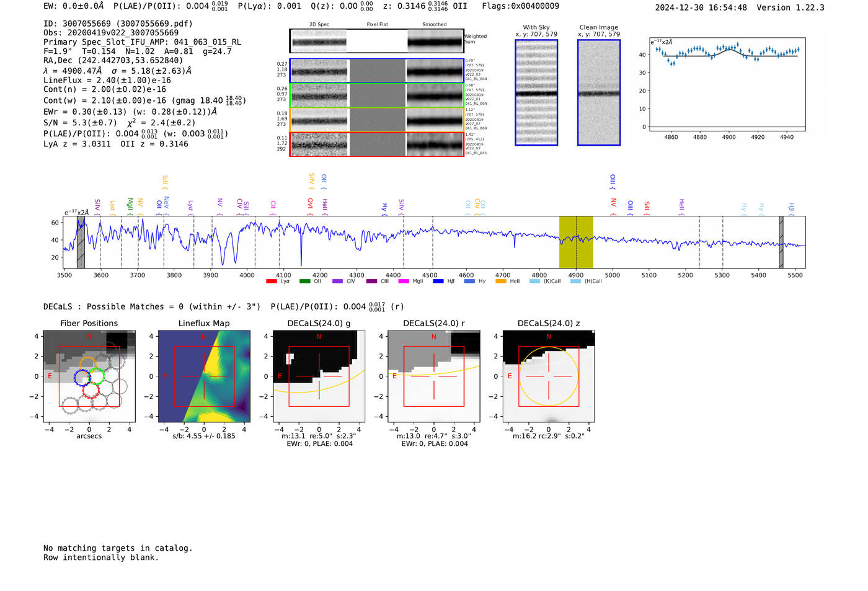Open the DECaLS(24.0) z image
Image resolution: width=868 pixels, height=591 pixels.
(549, 376)
